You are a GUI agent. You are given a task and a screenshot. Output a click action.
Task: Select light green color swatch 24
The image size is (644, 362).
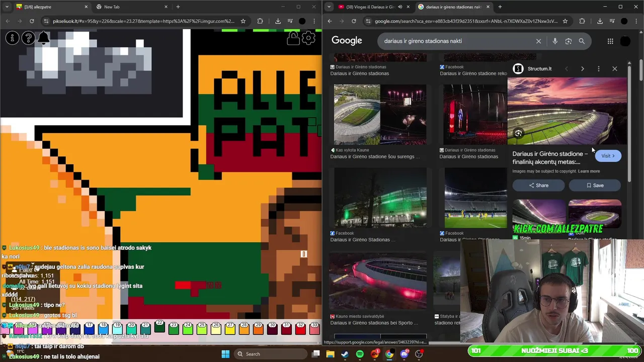(x=188, y=329)
